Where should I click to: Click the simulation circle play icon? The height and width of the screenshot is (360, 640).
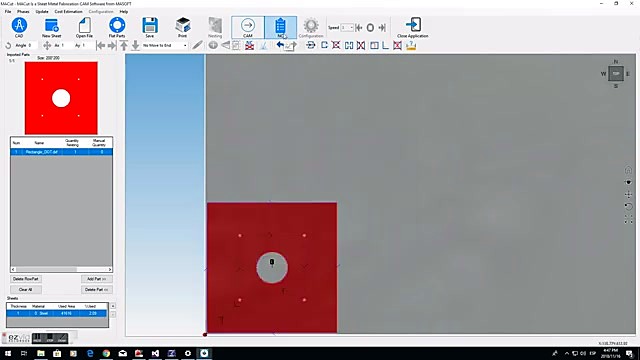point(370,28)
